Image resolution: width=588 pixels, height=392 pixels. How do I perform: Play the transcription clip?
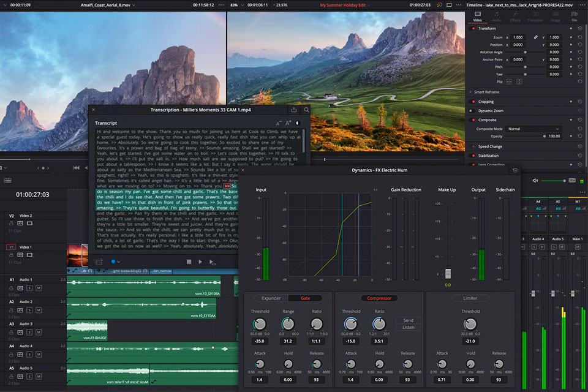click(x=200, y=262)
